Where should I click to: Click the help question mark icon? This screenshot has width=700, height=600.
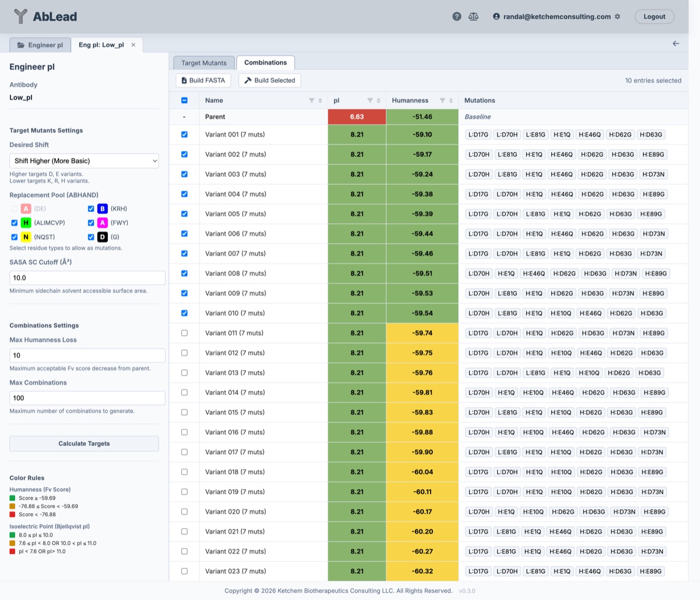(457, 16)
